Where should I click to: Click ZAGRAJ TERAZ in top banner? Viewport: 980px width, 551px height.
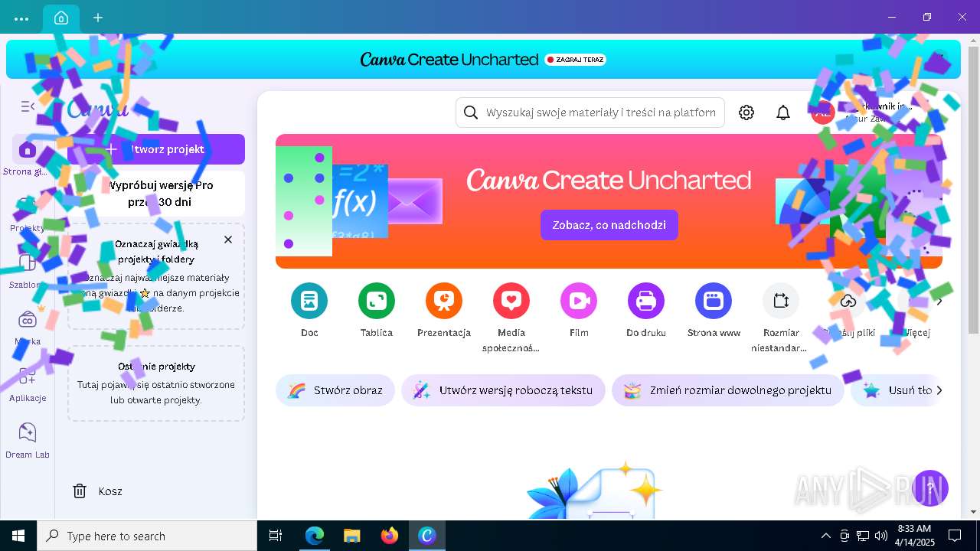tap(575, 60)
